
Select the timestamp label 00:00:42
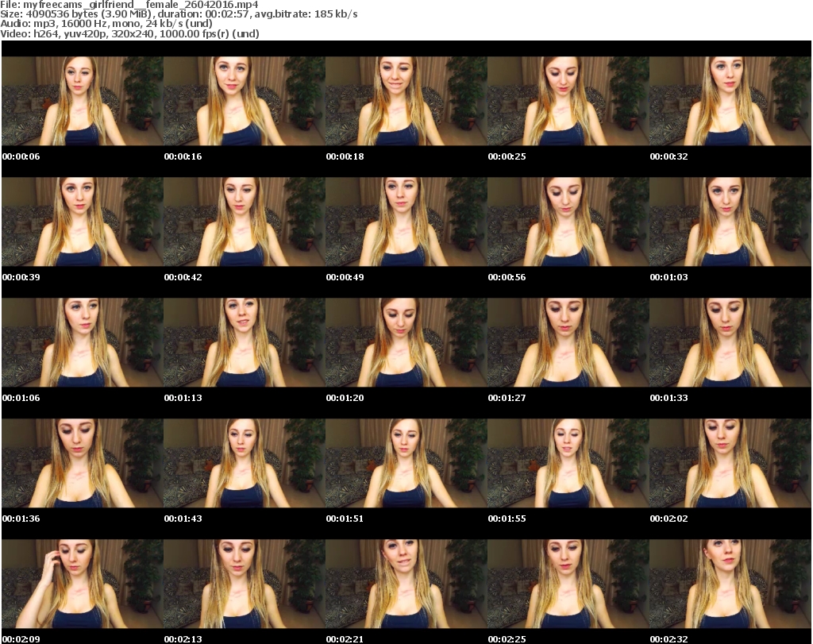coord(183,277)
